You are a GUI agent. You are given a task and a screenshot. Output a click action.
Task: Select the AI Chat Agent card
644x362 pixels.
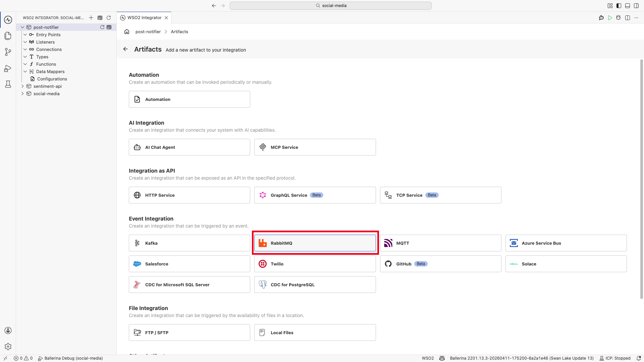[190, 147]
